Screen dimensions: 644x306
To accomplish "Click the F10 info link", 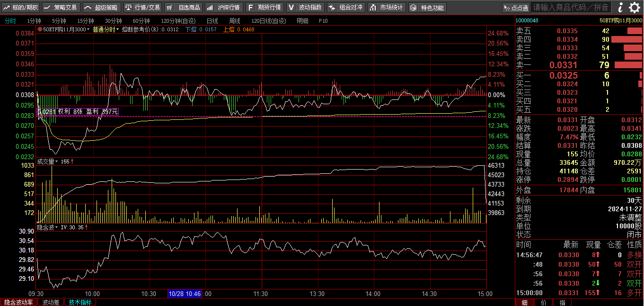I will coord(323,21).
